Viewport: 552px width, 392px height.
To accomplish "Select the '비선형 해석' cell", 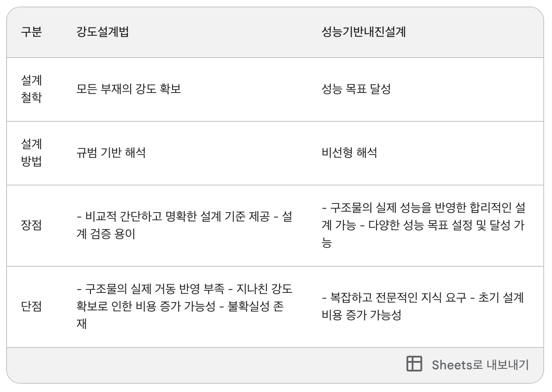I will click(x=349, y=153).
